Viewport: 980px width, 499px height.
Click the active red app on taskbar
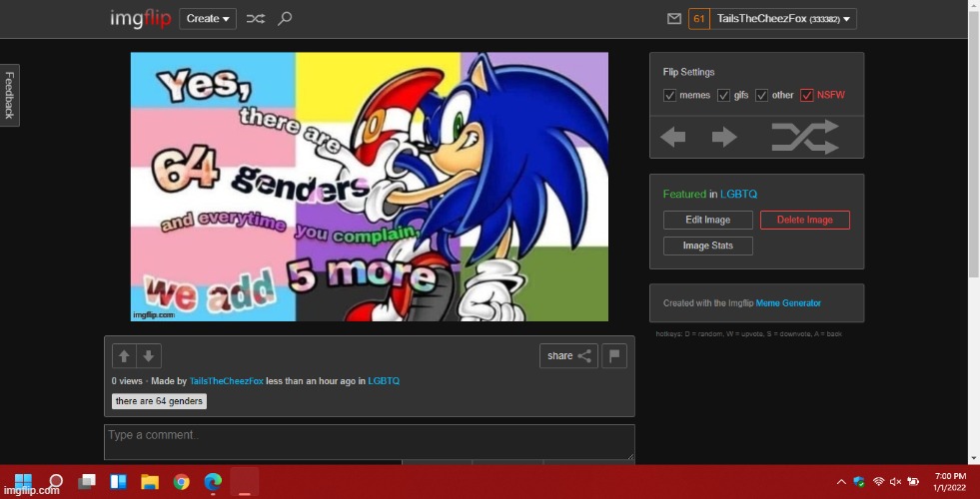pyautogui.click(x=245, y=481)
